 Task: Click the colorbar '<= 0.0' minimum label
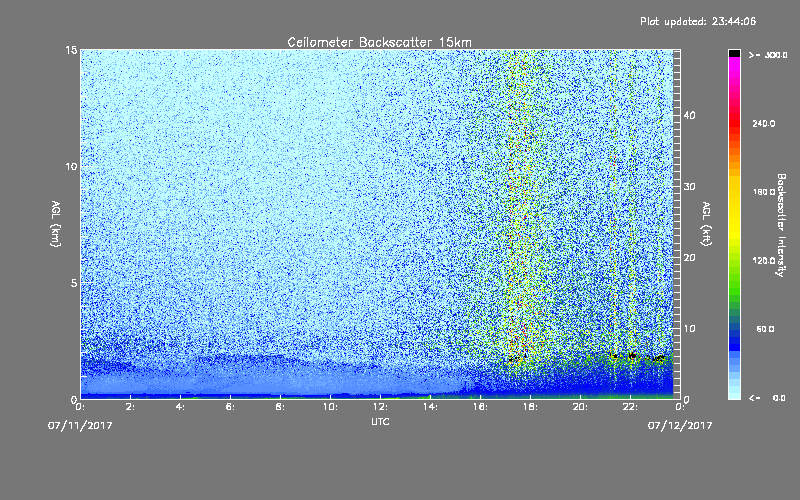768,398
